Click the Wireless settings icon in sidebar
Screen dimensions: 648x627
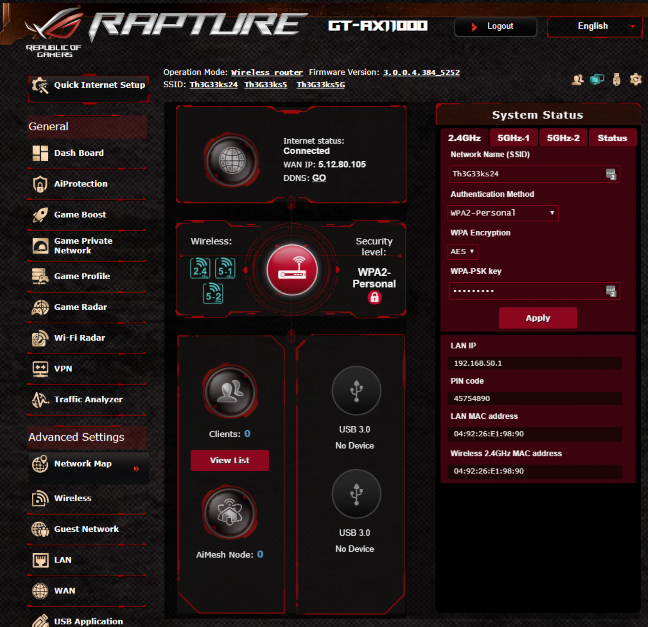click(x=40, y=498)
